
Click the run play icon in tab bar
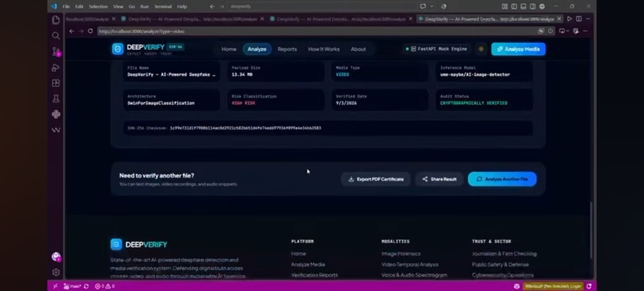[569, 19]
